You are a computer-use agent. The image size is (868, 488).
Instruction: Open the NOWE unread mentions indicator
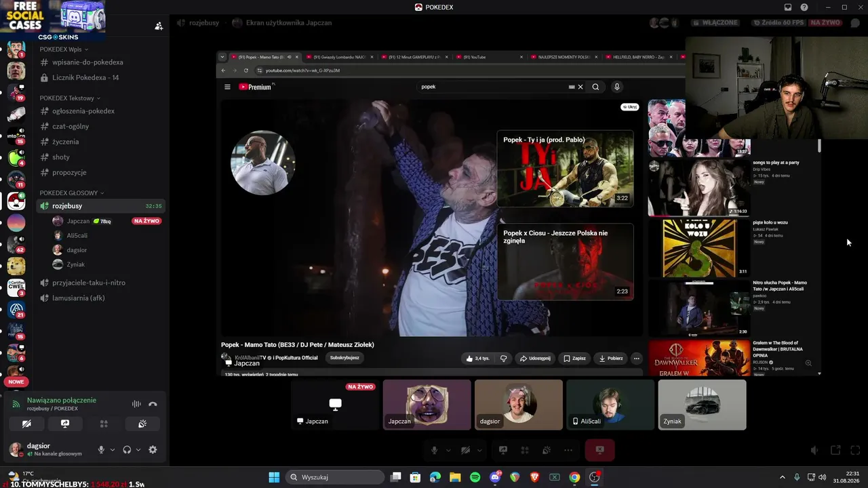tap(16, 382)
